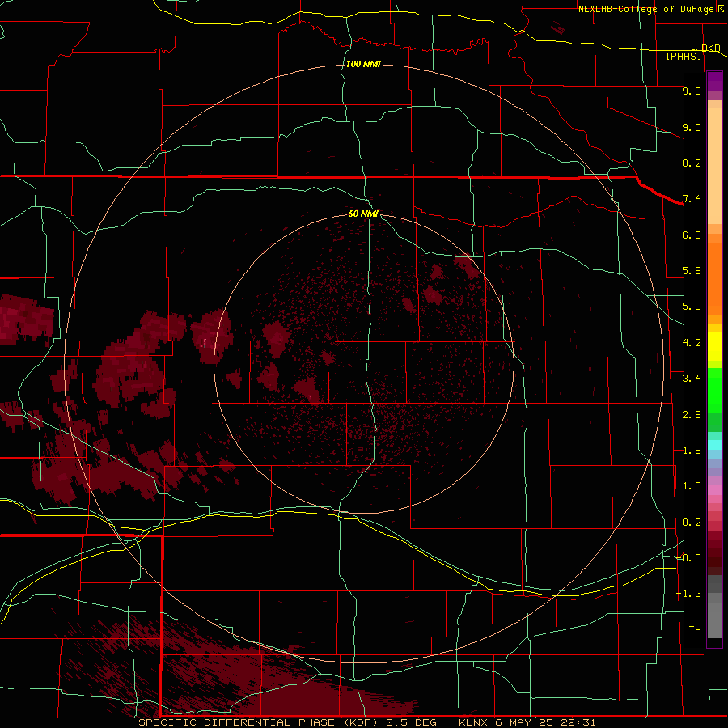This screenshot has width=728, height=728.
Task: Pick the light peach segment of the color bar
Action: [x=714, y=166]
